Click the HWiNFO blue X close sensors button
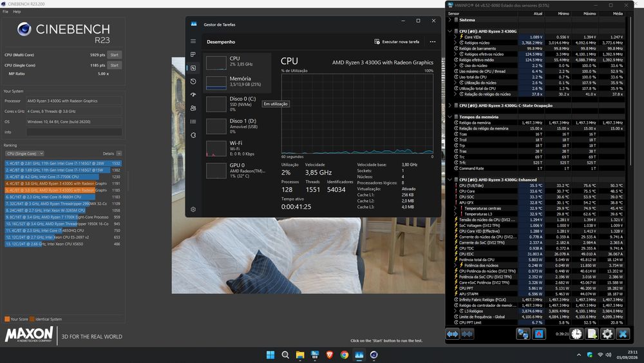Viewport: 644px width, 363px height. (x=623, y=334)
